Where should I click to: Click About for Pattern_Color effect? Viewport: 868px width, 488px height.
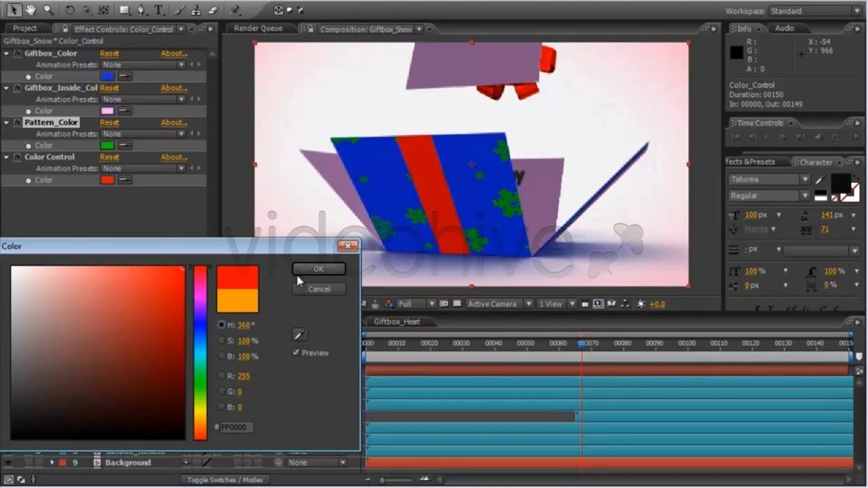click(x=174, y=123)
